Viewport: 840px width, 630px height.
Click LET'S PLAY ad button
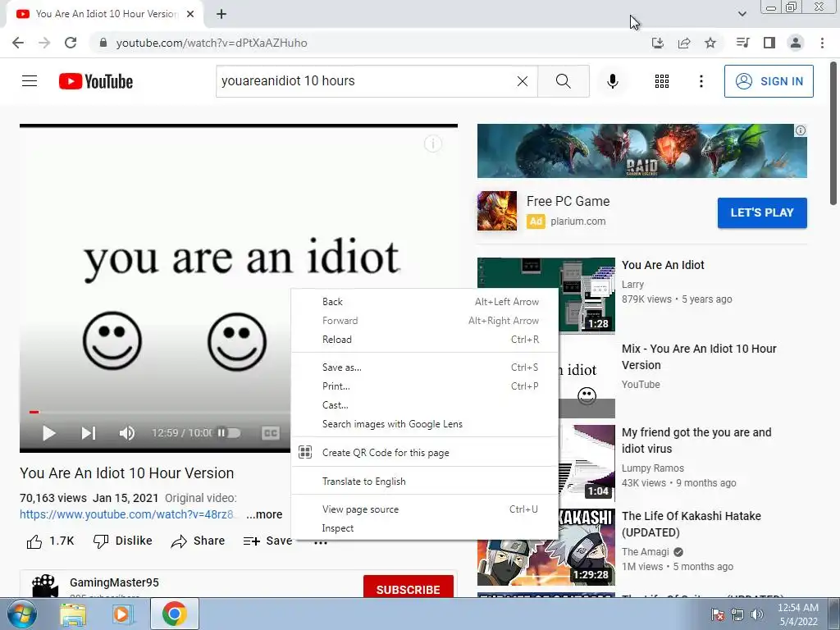tap(762, 212)
